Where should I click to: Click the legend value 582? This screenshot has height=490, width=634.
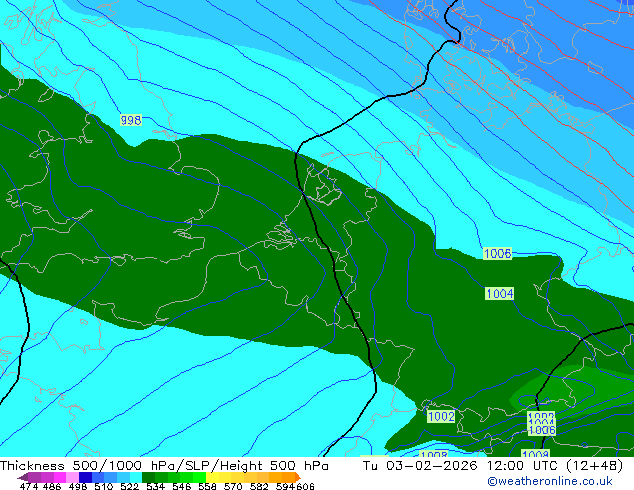tap(259, 486)
